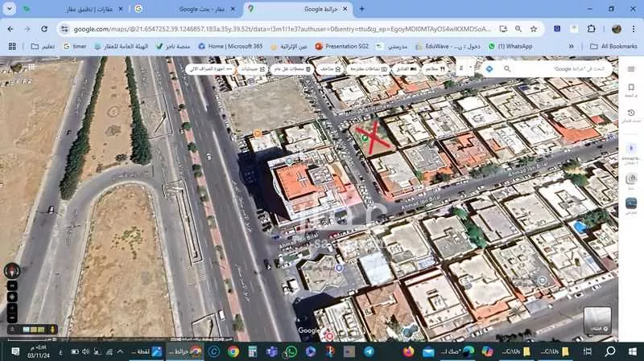The height and width of the screenshot is (361, 644).
Task: Open the All Bookmarks folder
Action: (613, 46)
